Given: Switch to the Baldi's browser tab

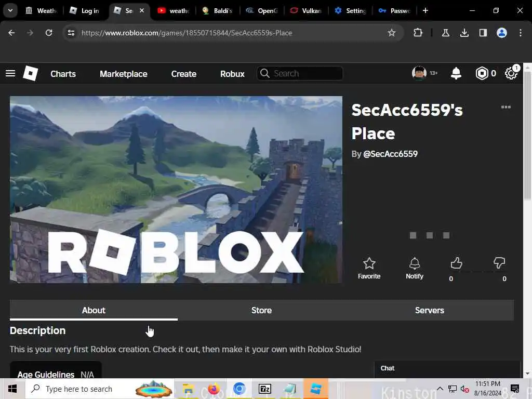Looking at the screenshot, I should click(x=217, y=10).
